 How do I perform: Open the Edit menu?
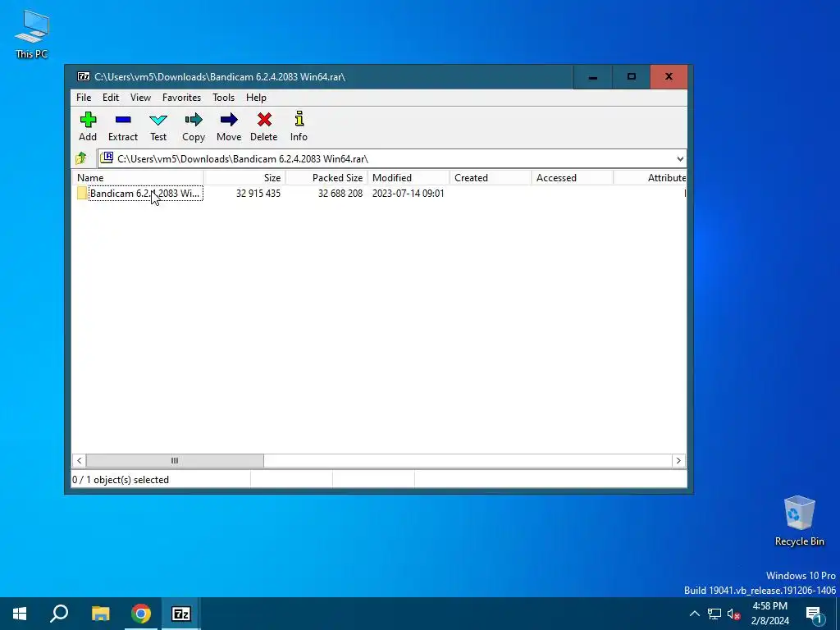pyautogui.click(x=111, y=98)
